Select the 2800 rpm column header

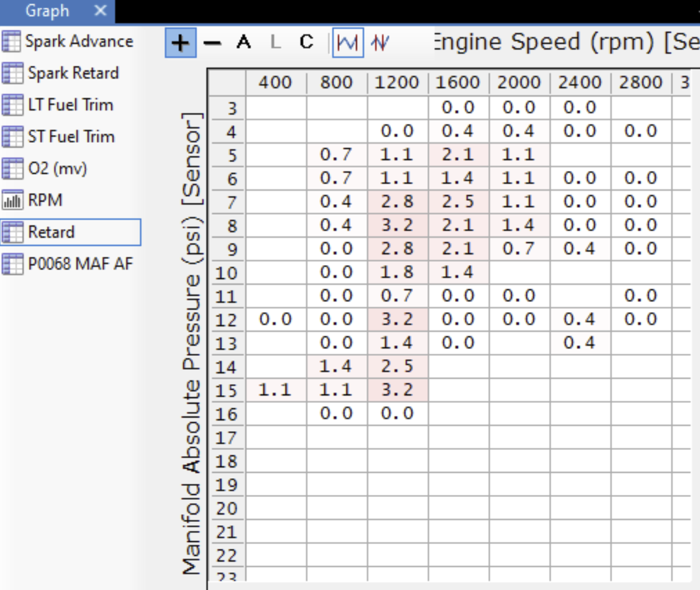[x=641, y=82]
